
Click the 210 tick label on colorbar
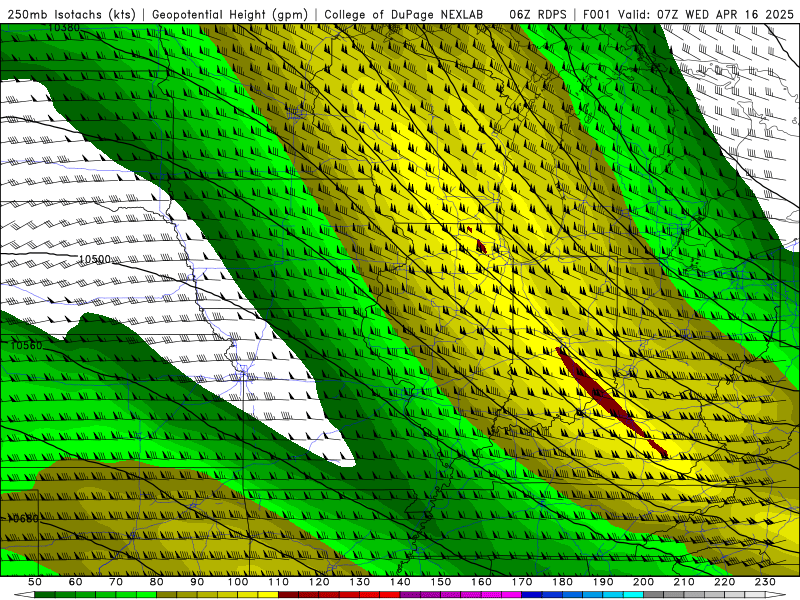point(685,582)
